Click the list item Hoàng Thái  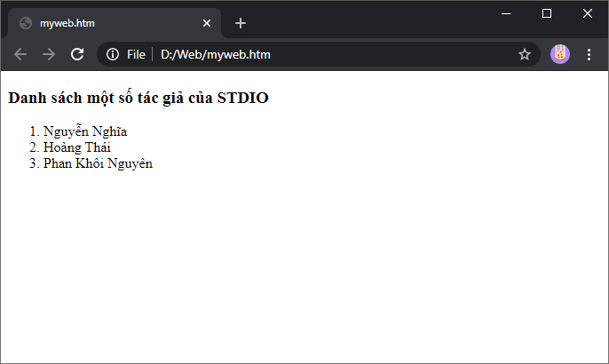(77, 147)
